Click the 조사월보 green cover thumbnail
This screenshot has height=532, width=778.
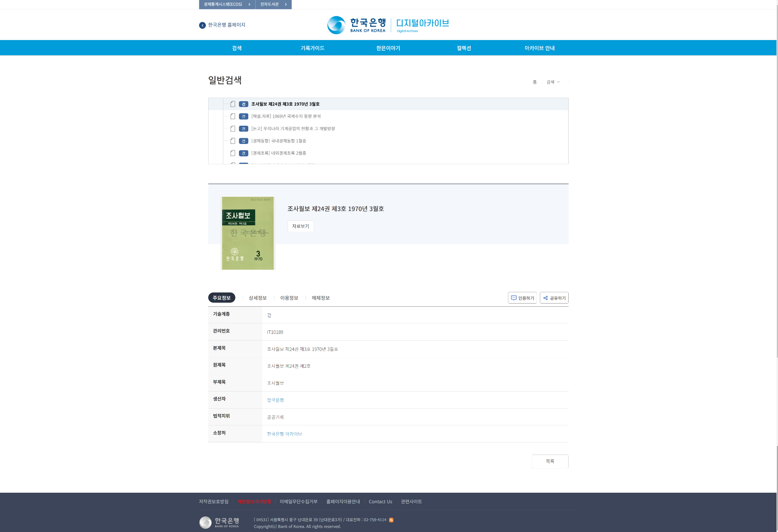point(248,233)
